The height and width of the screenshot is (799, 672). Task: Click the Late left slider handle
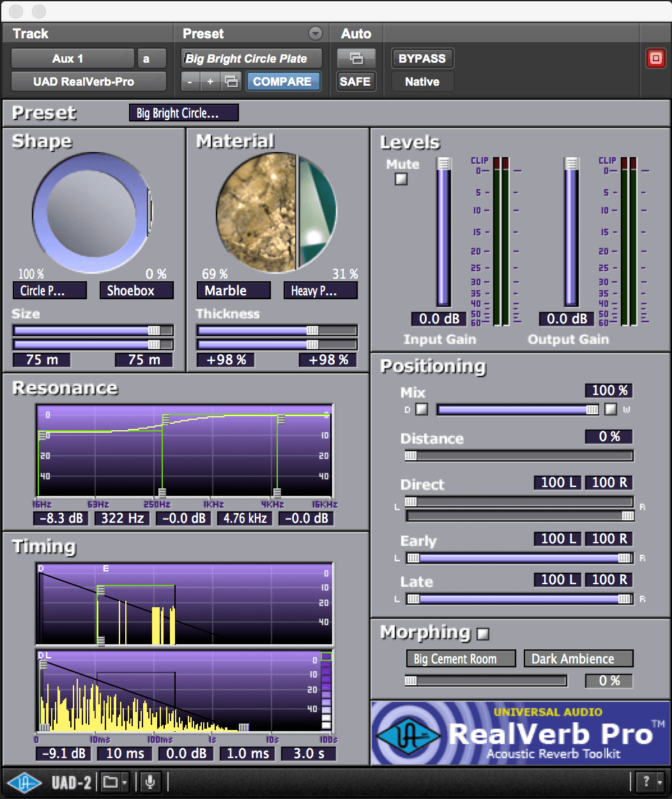pos(413,599)
